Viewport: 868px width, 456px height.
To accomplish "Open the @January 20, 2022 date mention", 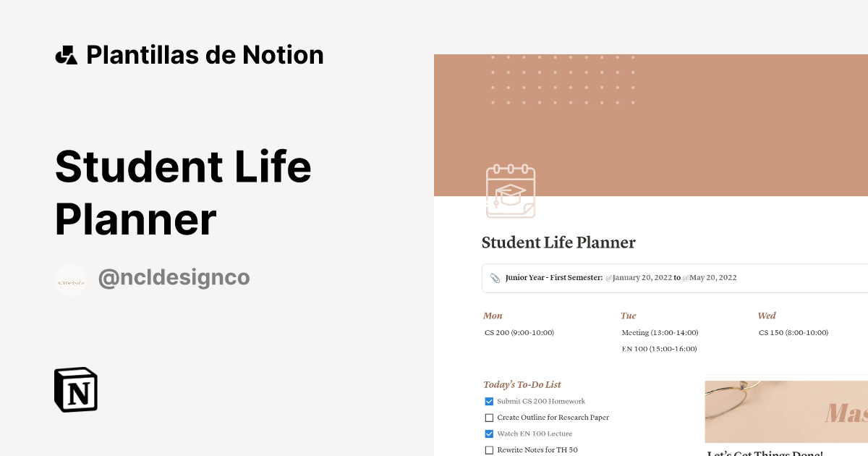I will (639, 278).
